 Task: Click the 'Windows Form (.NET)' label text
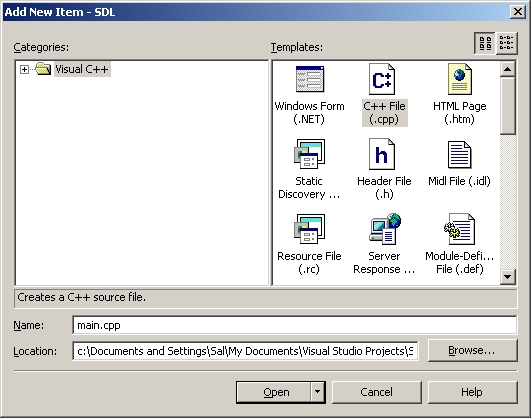(310, 112)
